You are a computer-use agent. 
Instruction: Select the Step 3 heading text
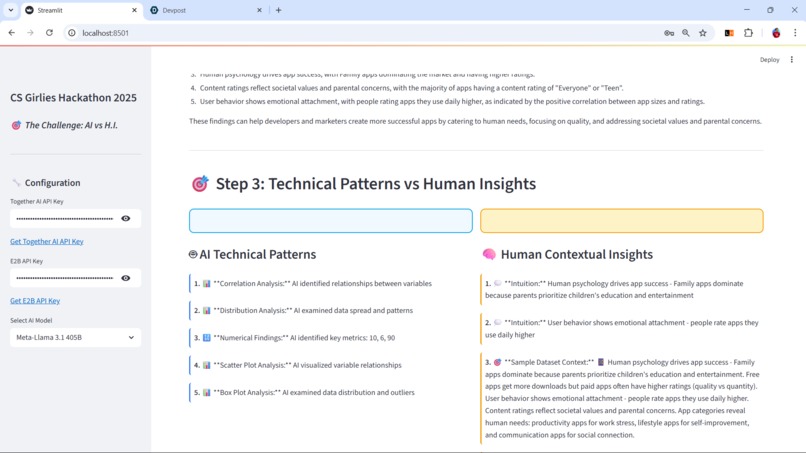pos(376,184)
